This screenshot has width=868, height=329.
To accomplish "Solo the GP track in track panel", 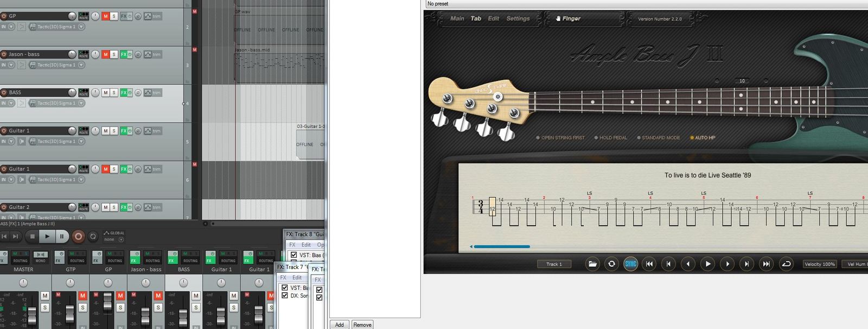I will [114, 16].
